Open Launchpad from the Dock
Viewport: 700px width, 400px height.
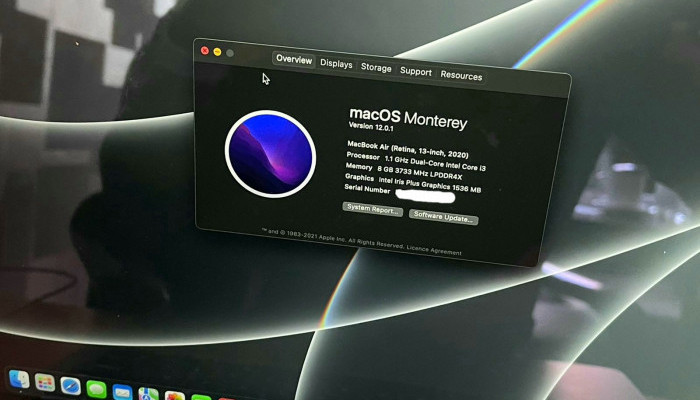pyautogui.click(x=45, y=383)
